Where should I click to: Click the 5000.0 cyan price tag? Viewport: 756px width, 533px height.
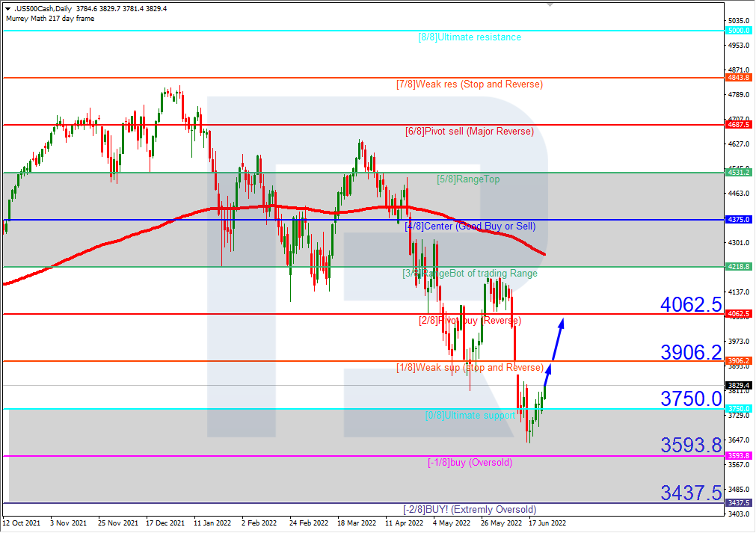738,31
